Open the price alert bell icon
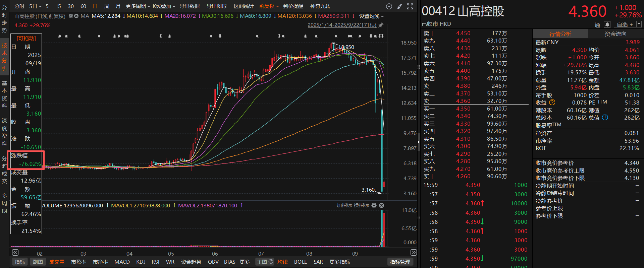 [x=607, y=24]
